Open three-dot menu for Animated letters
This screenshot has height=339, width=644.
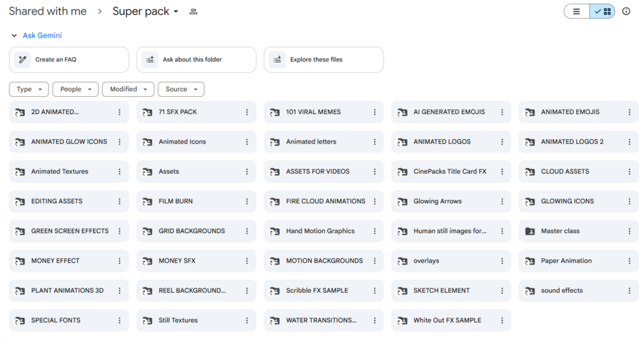(x=375, y=142)
